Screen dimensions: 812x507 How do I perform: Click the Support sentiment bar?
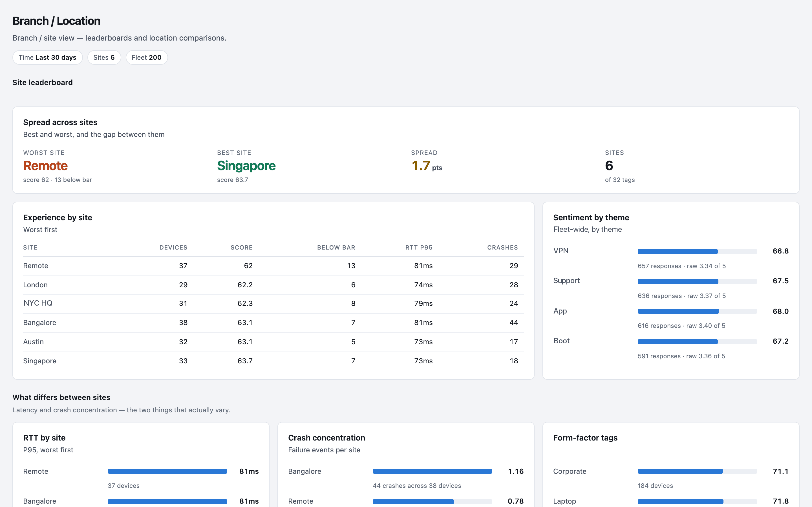[x=697, y=281]
